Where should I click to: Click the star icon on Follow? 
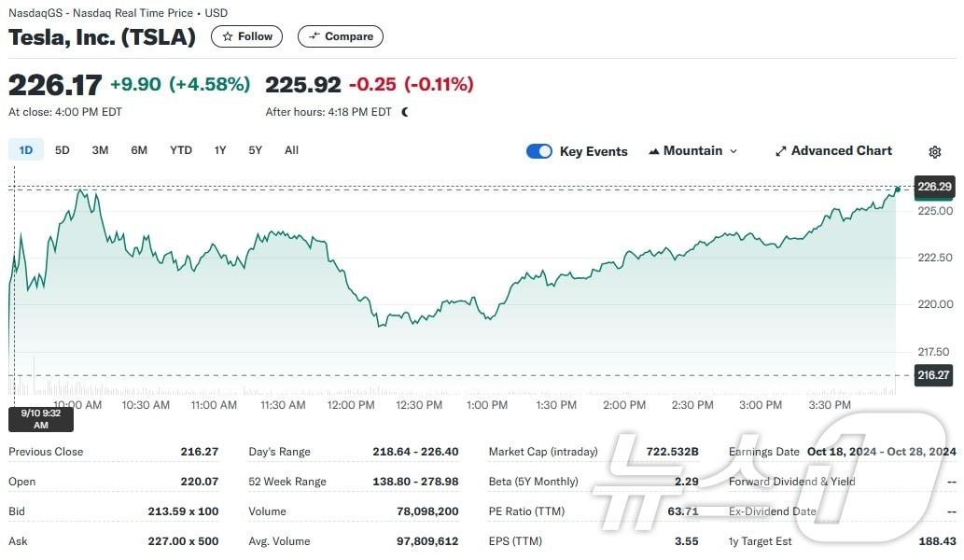[x=227, y=37]
